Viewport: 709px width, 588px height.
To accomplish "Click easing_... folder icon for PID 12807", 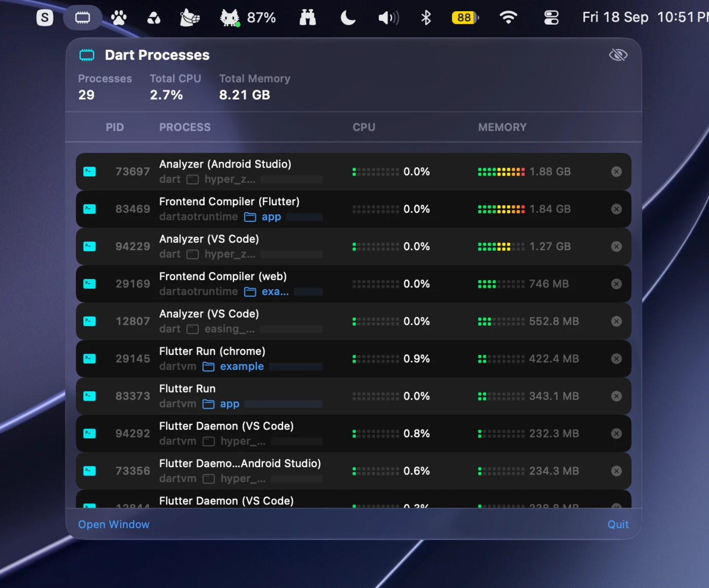I will [192, 330].
